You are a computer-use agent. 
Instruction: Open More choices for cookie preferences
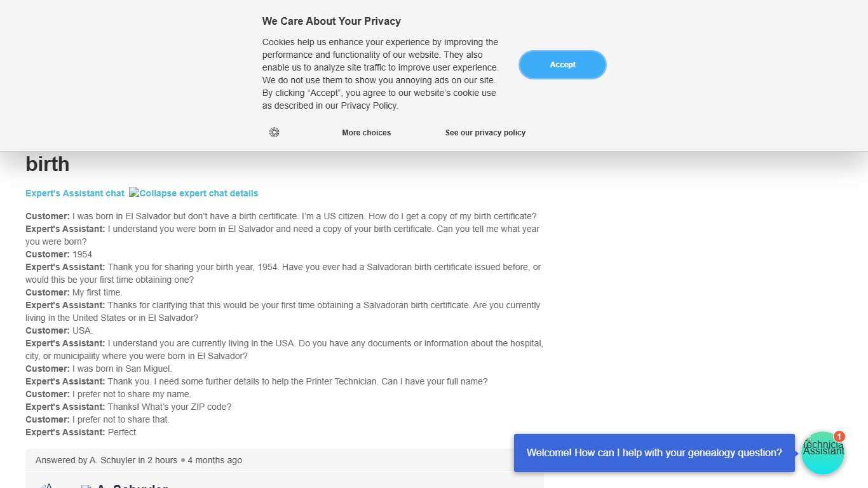[366, 133]
